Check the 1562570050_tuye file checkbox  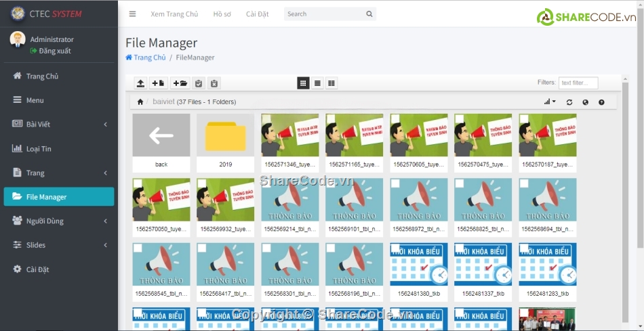pyautogui.click(x=138, y=183)
